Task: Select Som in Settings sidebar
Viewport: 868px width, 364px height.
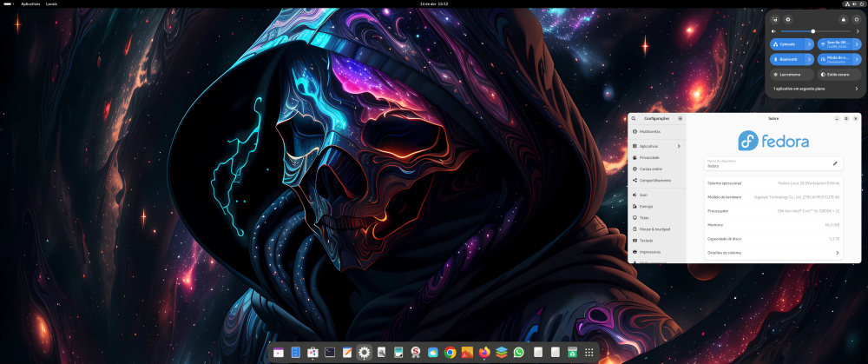Action: (657, 195)
